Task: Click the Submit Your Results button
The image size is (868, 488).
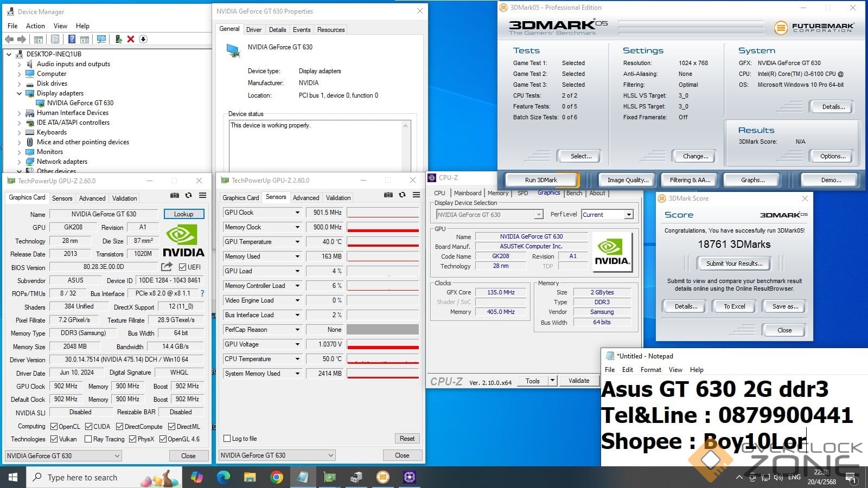Action: point(734,264)
